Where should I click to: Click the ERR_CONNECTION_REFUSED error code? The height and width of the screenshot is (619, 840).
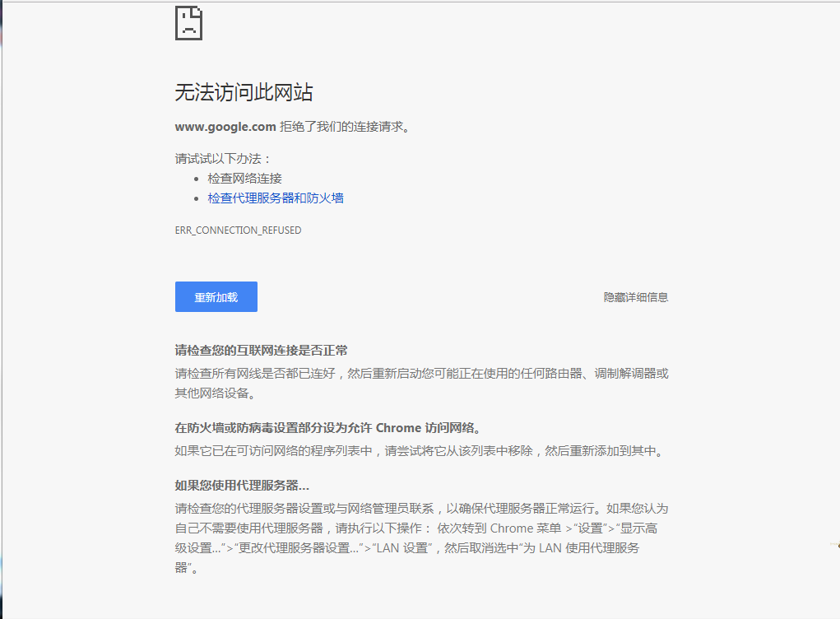(238, 230)
